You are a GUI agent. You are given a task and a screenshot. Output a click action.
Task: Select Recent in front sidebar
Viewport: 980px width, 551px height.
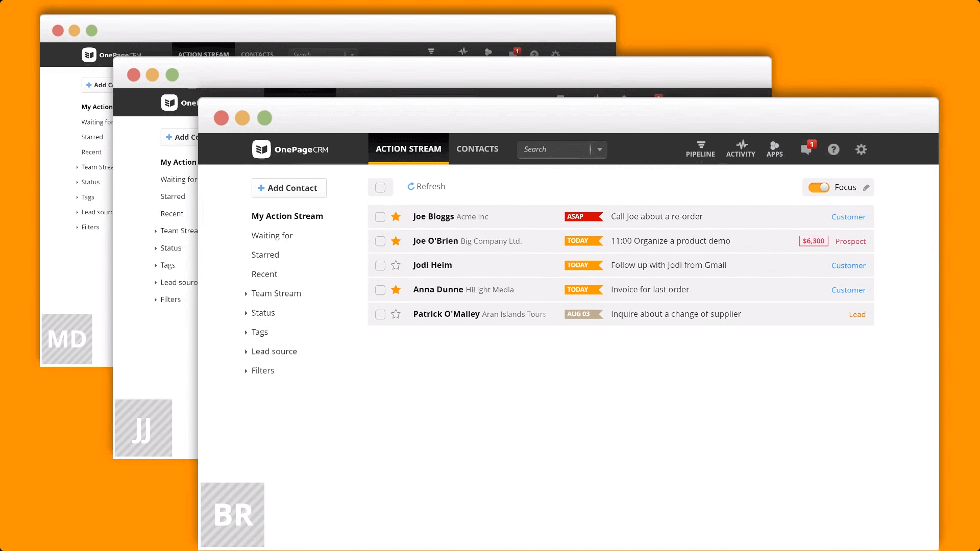click(264, 274)
